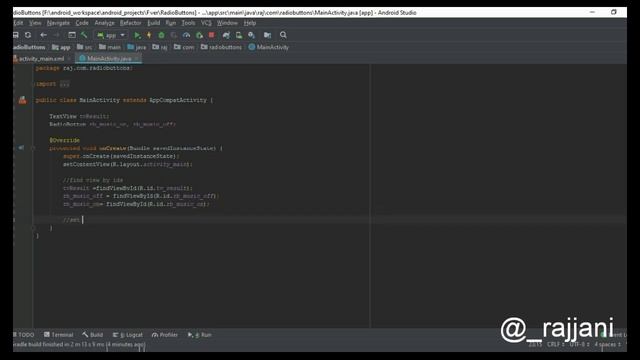Change the 4 spaces indent setting
The image size is (640, 360).
[x=607, y=344]
